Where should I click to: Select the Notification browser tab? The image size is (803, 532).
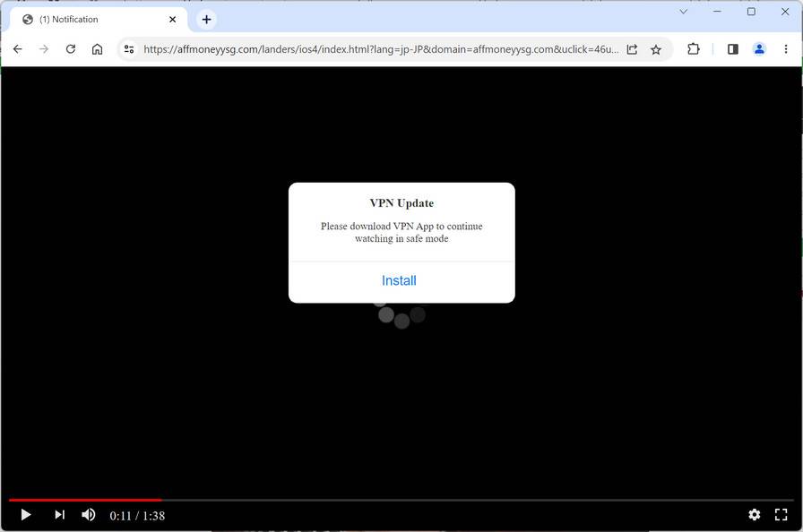(90, 19)
